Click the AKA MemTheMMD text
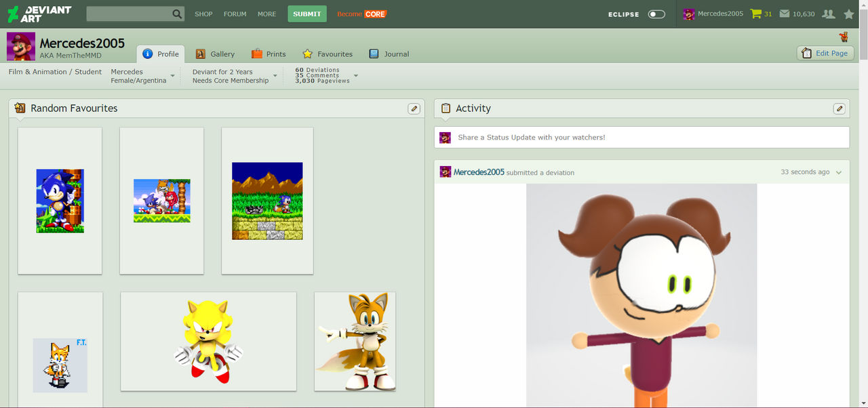The height and width of the screenshot is (408, 868). [71, 56]
